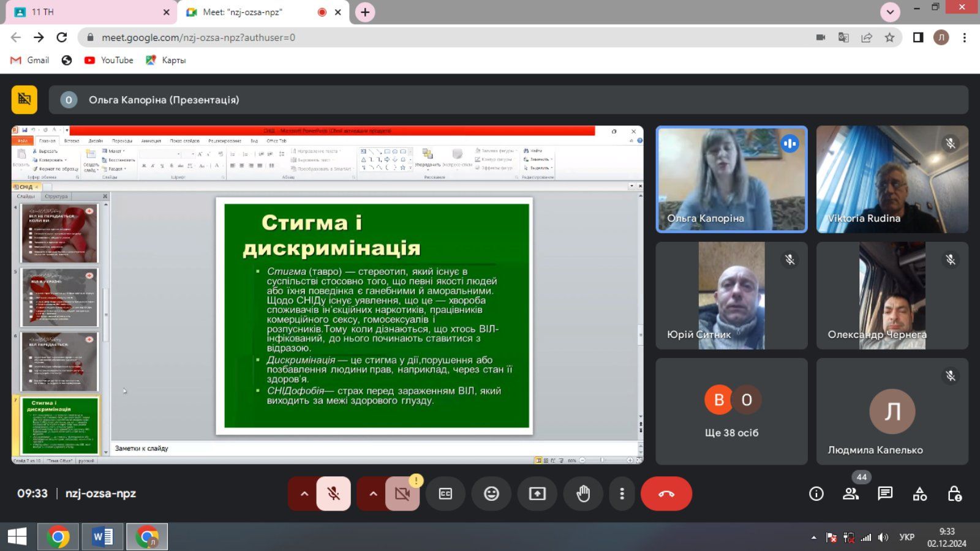Click the browser address bar
The width and height of the screenshot is (980, 551).
coord(429,37)
